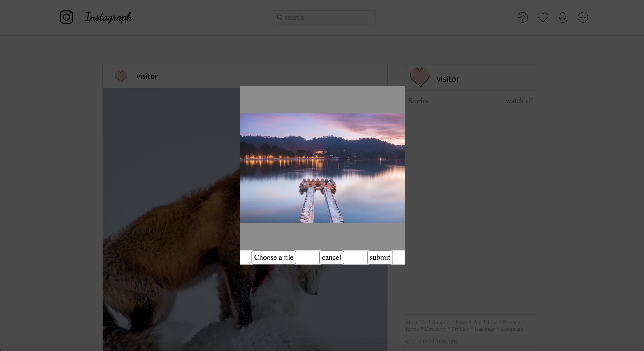This screenshot has width=644, height=351.
Task: Click the plus circle add post icon
Action: tap(583, 17)
